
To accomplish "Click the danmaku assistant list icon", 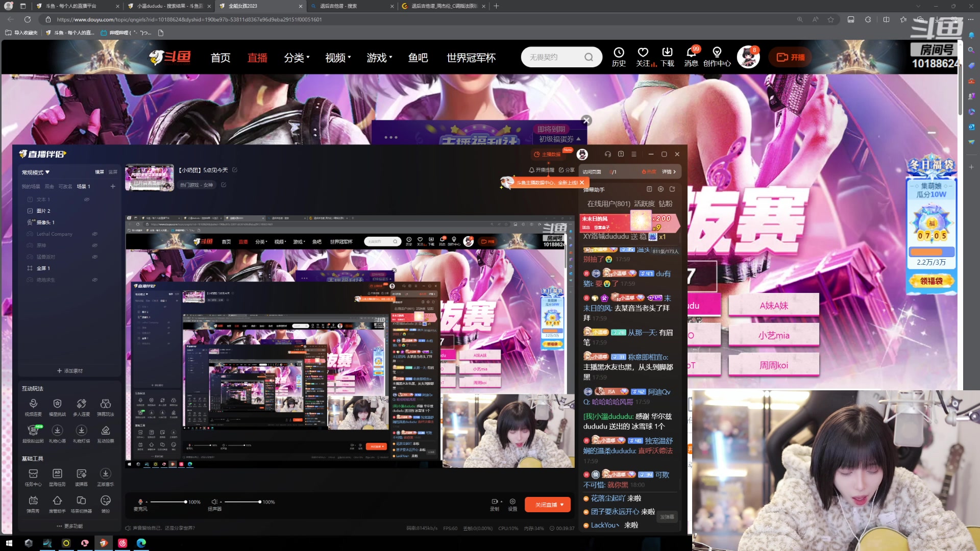I will (x=649, y=189).
